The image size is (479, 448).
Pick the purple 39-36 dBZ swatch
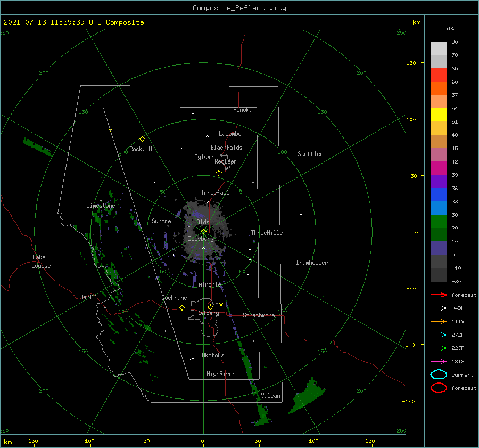coord(439,182)
